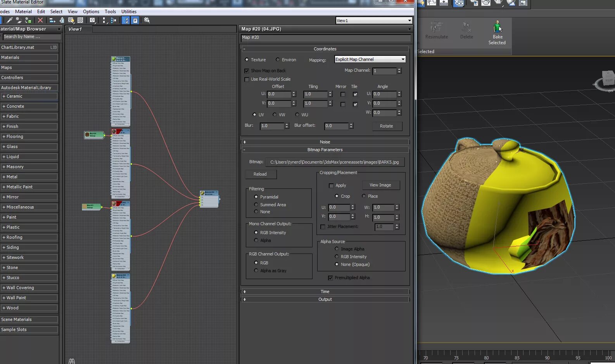
Task: Click the Reload bitmap button
Action: point(261,174)
